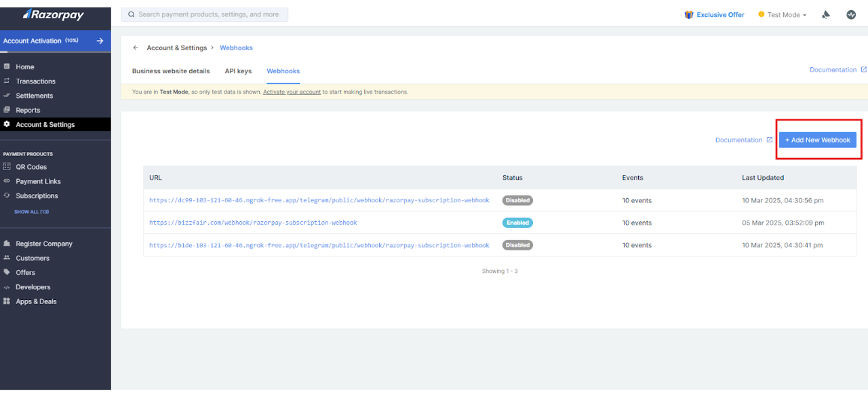This screenshot has width=868, height=397.
Task: Click the external link icon beside the lower Documentation
Action: click(x=769, y=140)
